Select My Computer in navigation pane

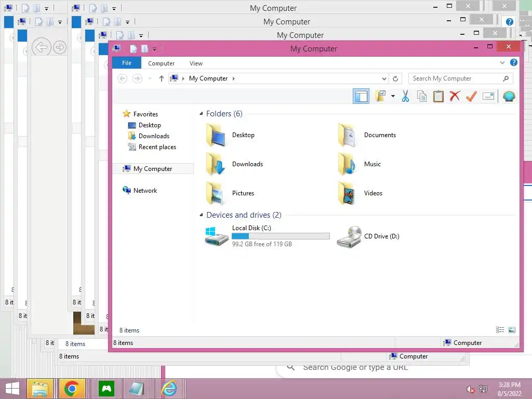click(153, 169)
